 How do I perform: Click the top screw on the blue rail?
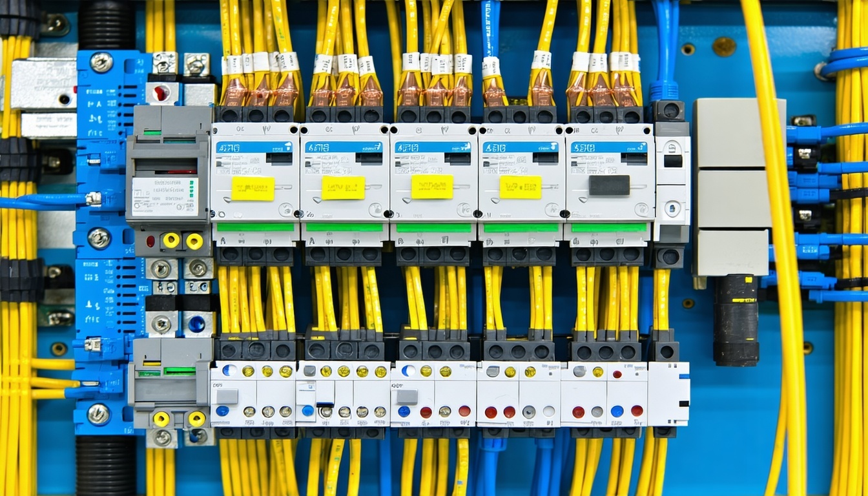101,62
